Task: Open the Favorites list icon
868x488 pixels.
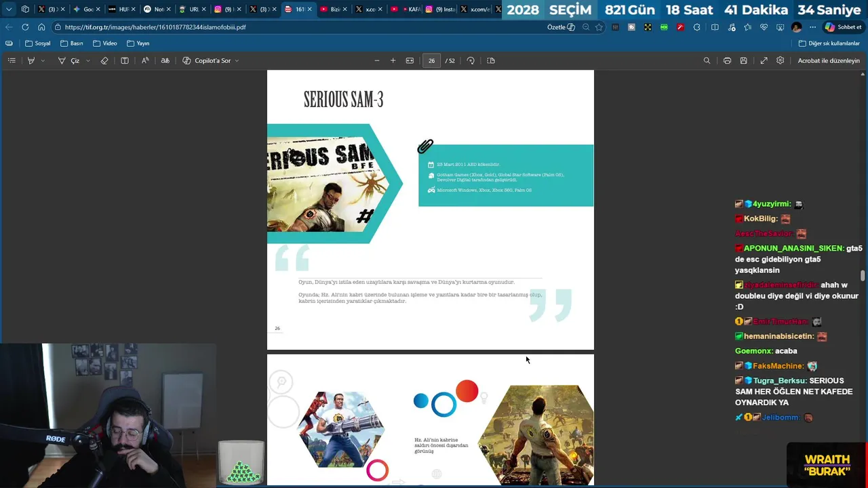Action: (x=747, y=27)
